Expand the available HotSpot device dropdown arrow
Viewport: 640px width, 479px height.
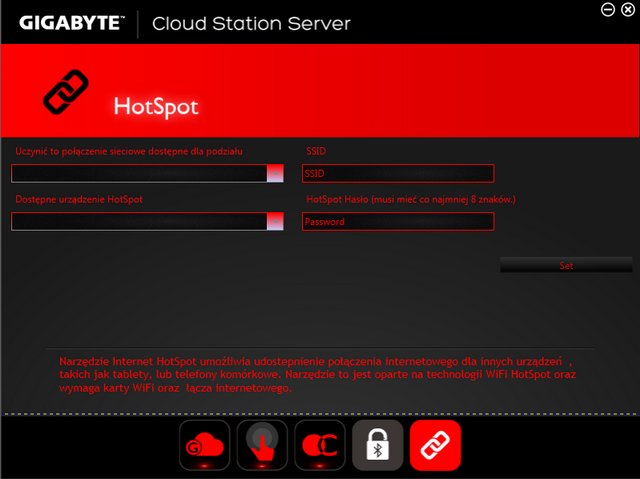(x=275, y=222)
